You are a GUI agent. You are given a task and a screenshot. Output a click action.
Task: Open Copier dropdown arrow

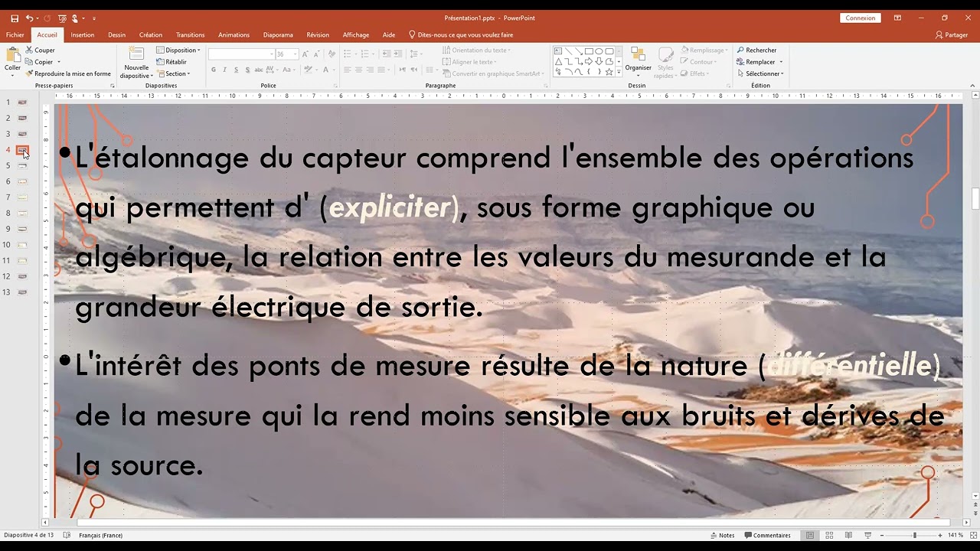click(58, 62)
